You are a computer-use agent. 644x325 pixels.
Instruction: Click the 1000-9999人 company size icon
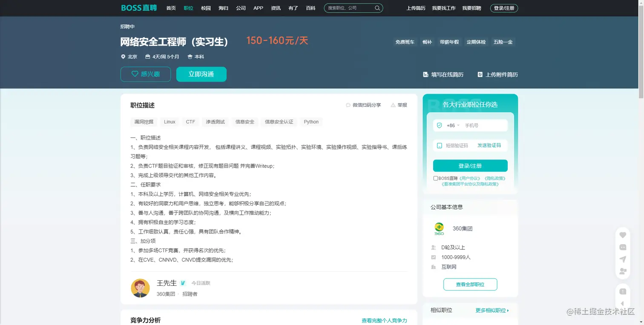point(434,257)
